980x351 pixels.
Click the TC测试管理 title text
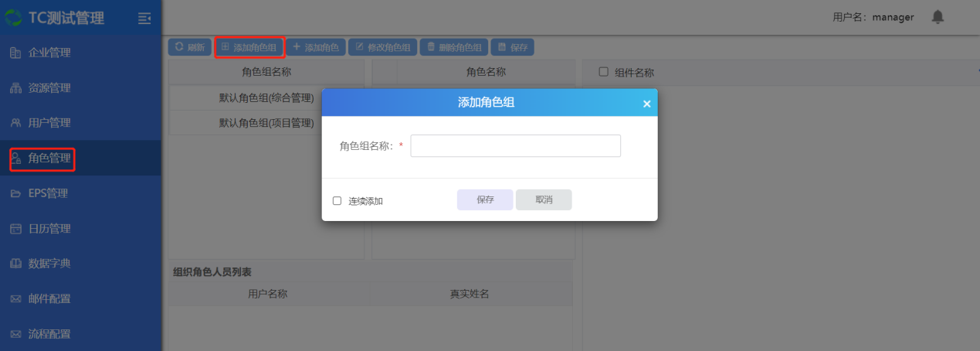66,18
